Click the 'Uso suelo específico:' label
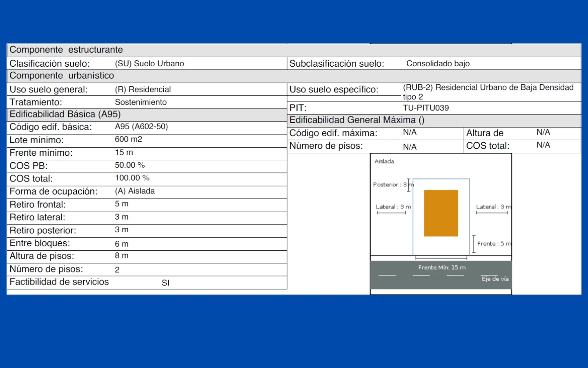The image size is (588, 368). click(334, 90)
